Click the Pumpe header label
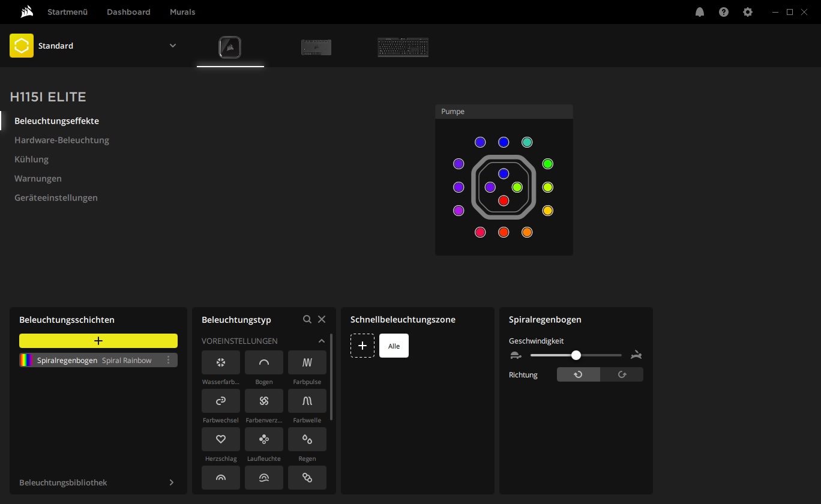This screenshot has height=504, width=821. pyautogui.click(x=453, y=112)
